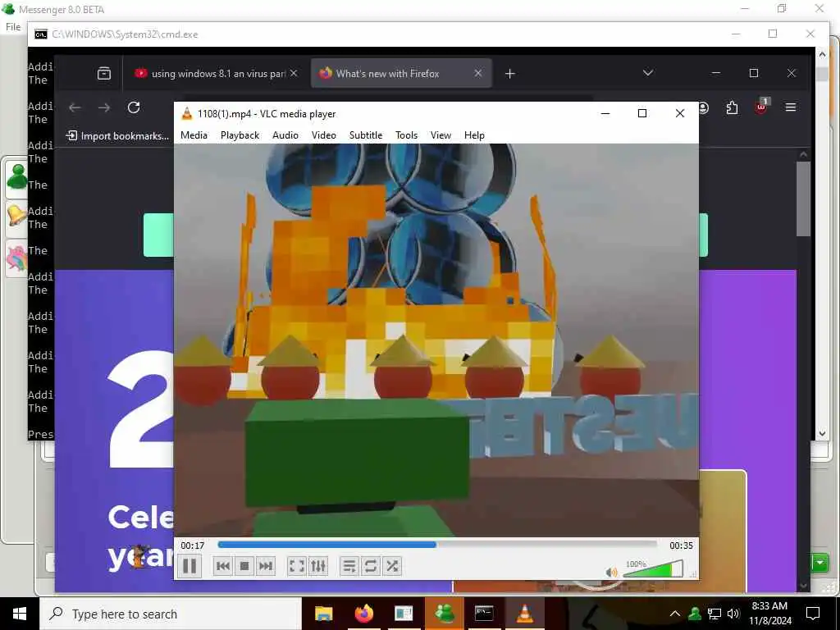
Task: Open the VLC Subtitle menu
Action: point(366,135)
